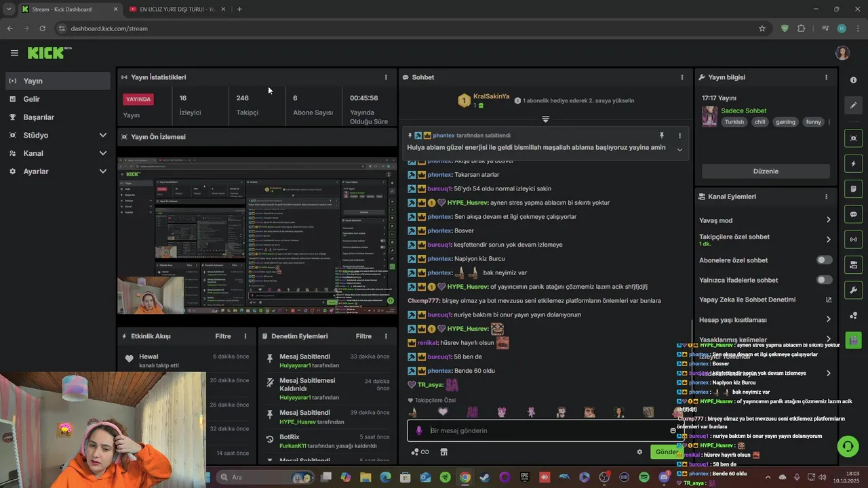The image size is (868, 488).
Task: Click the KralSakinYa username in chat banner
Action: 491,96
